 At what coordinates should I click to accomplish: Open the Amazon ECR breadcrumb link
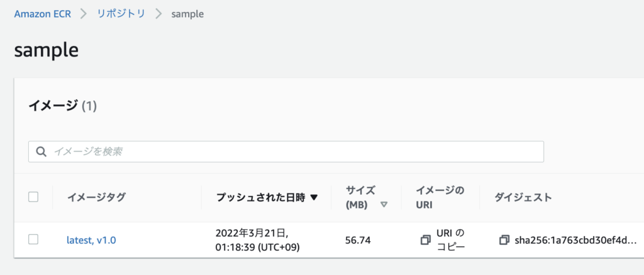coord(42,13)
